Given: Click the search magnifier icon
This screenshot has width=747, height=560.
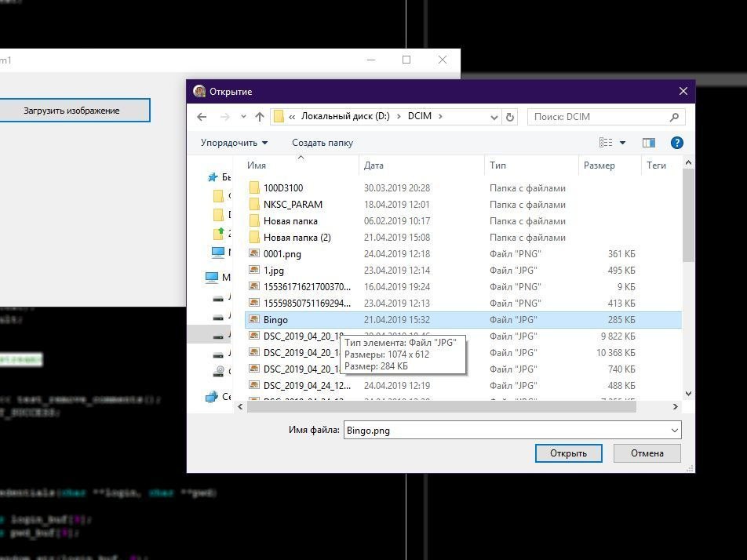Looking at the screenshot, I should (x=674, y=117).
